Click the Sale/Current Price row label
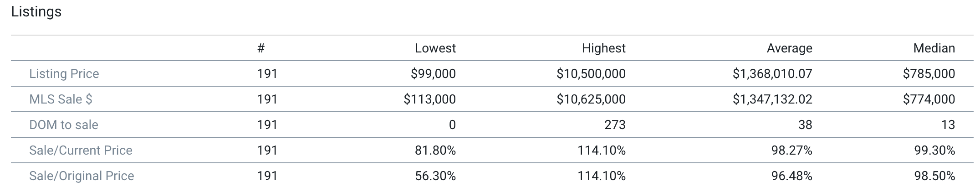This screenshot has width=980, height=187. 81,151
